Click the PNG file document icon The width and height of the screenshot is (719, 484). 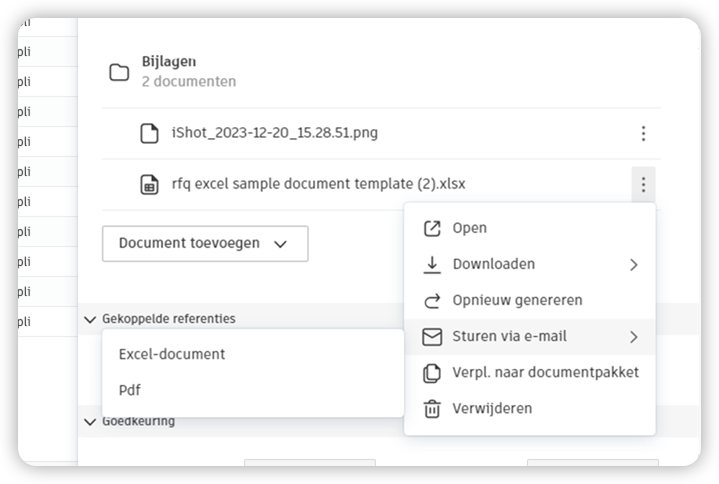pyautogui.click(x=149, y=133)
